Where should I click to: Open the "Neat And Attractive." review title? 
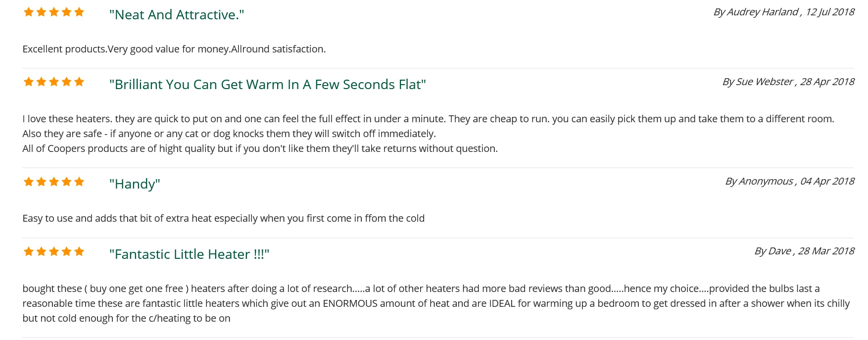tap(177, 15)
